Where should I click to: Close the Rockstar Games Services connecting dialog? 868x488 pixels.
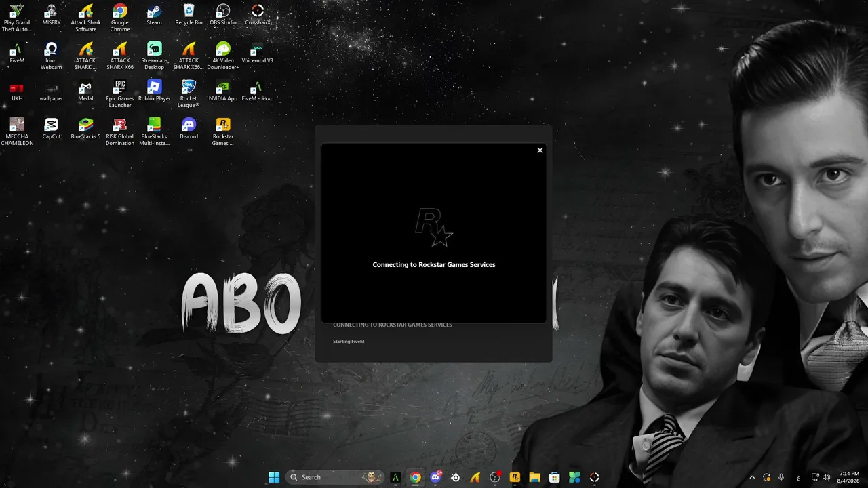tap(540, 150)
